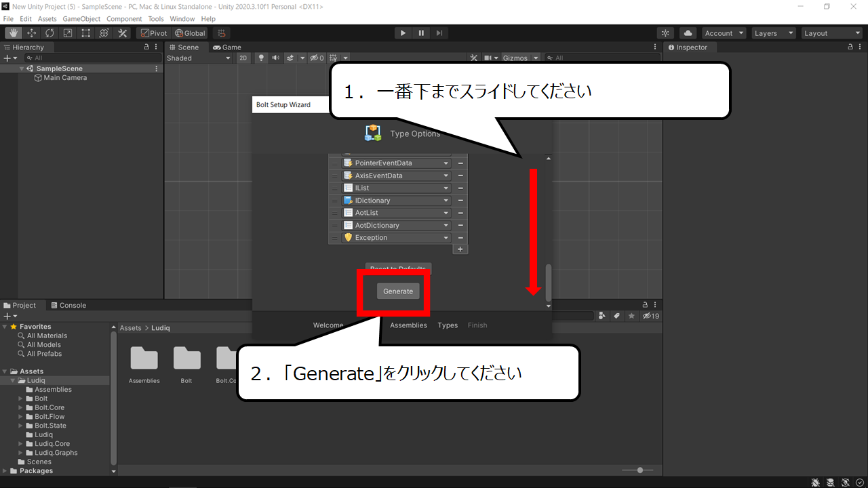Select the Hand tool

point(14,33)
